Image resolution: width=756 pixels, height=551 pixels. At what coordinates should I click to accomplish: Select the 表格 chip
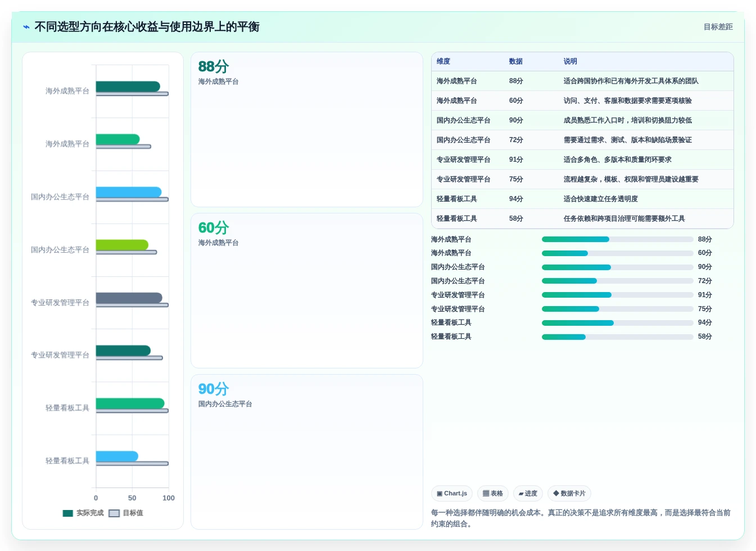point(492,494)
